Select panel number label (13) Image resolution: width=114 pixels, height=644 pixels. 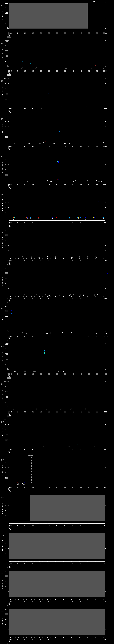[x=3, y=460]
